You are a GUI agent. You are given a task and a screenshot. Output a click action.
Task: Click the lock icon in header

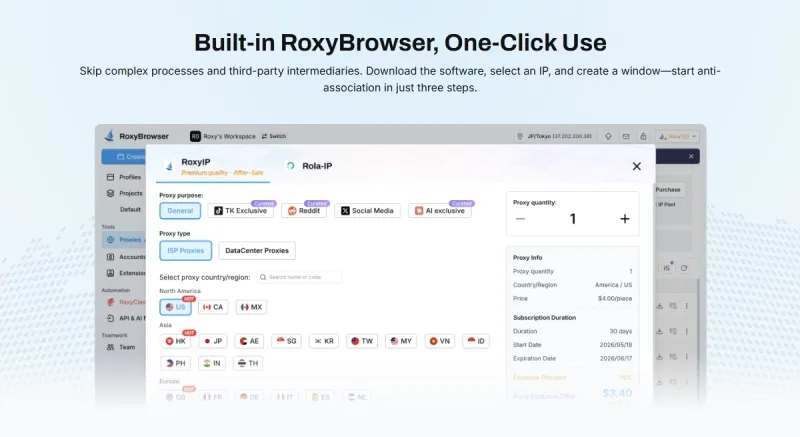(x=643, y=136)
